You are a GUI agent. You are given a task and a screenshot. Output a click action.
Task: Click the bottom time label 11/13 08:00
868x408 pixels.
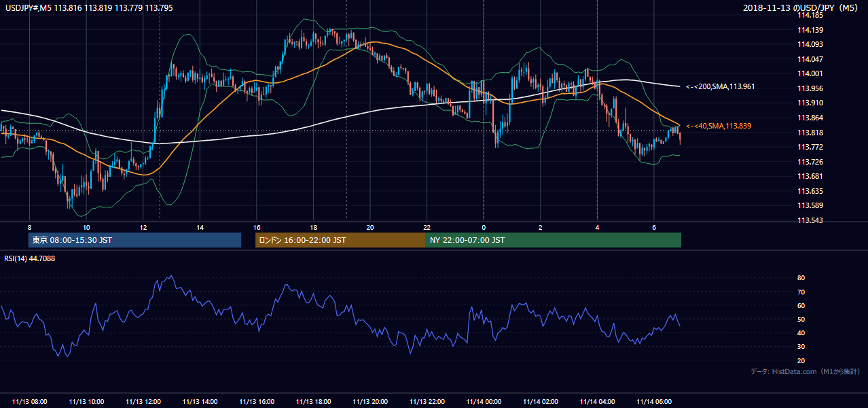pos(30,402)
